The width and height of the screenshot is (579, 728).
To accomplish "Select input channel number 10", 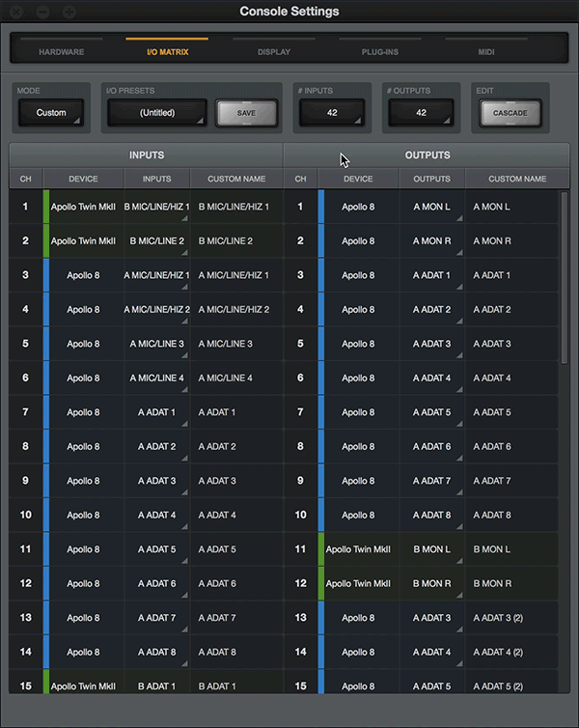I will coord(25,515).
